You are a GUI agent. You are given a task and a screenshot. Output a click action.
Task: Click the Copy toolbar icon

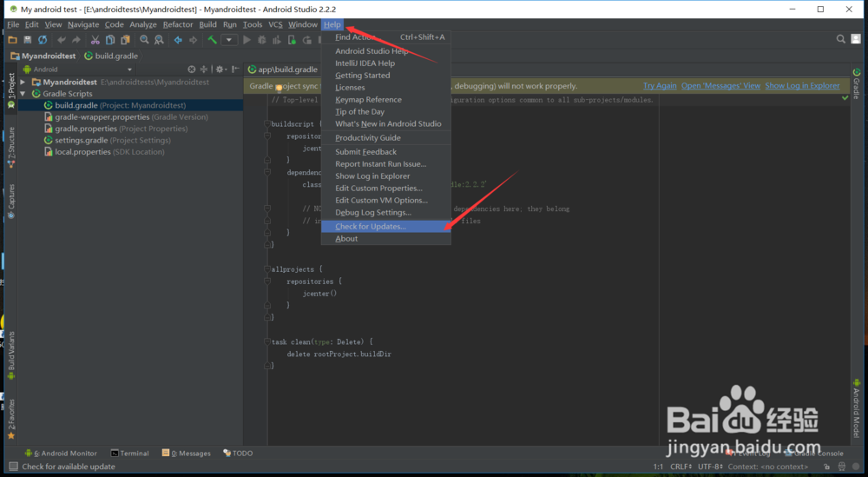pos(110,40)
